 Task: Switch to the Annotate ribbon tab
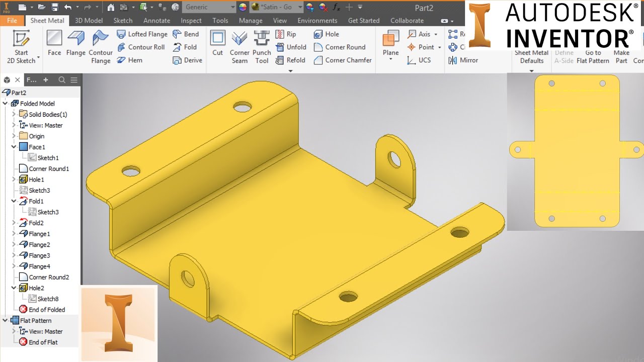(156, 21)
